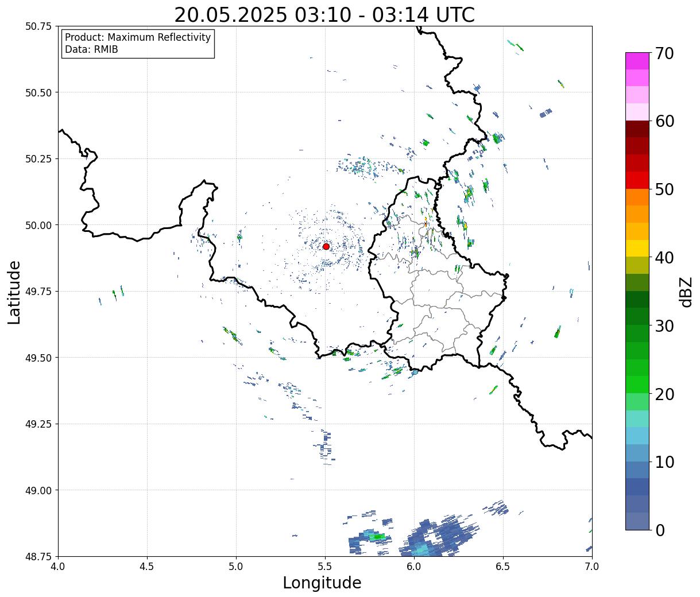This screenshot has width=700, height=597.
Task: Click the 70 tick on the colorbar
Action: pos(664,53)
